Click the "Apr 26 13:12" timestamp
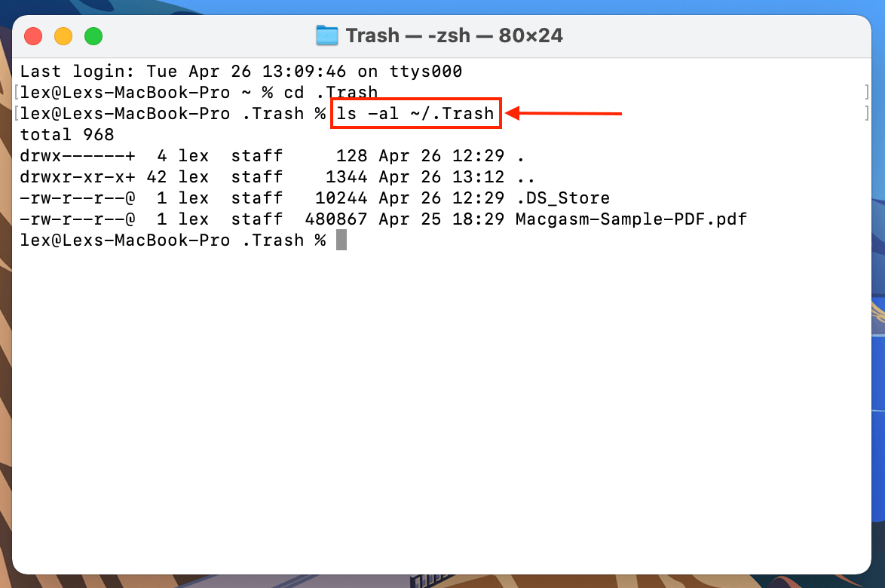885x588 pixels. [x=442, y=177]
